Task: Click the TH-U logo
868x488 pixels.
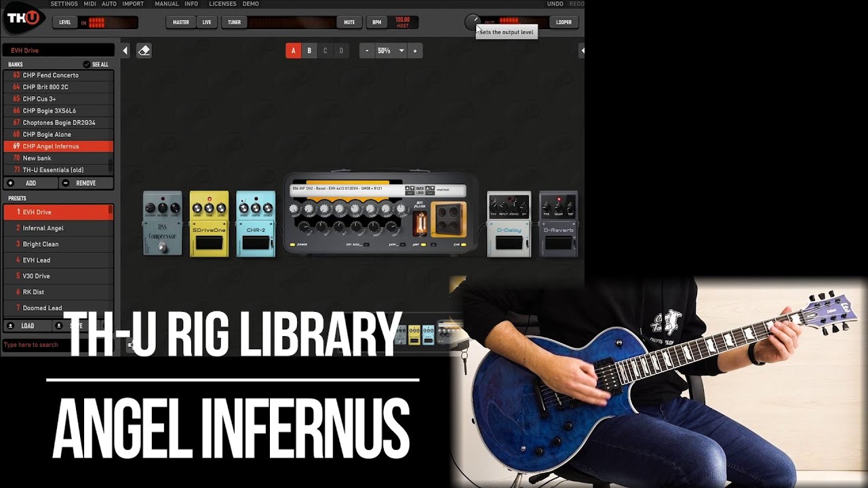Action: [x=24, y=20]
